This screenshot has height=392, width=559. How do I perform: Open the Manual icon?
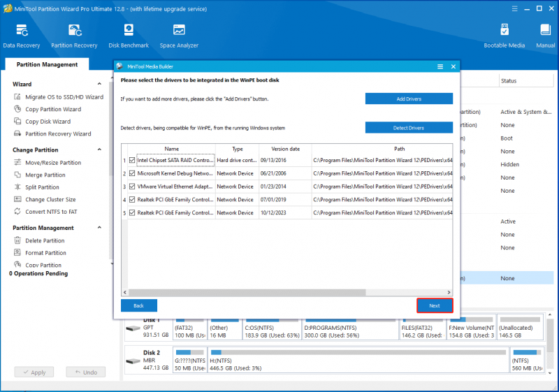546,36
